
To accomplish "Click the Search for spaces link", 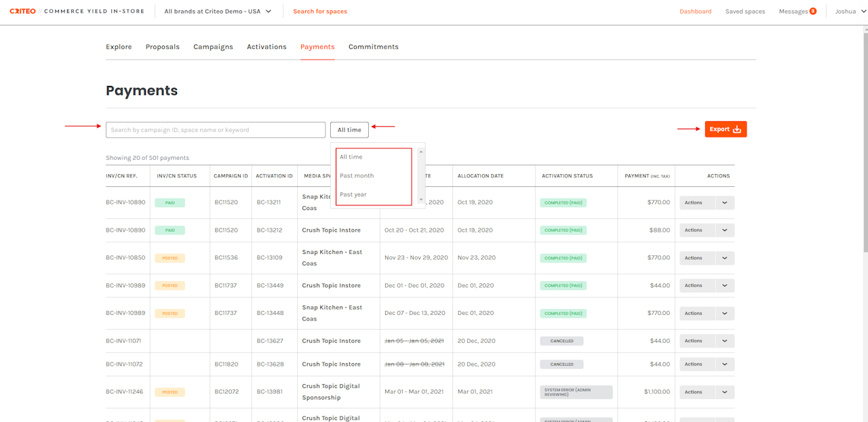I will (x=319, y=12).
